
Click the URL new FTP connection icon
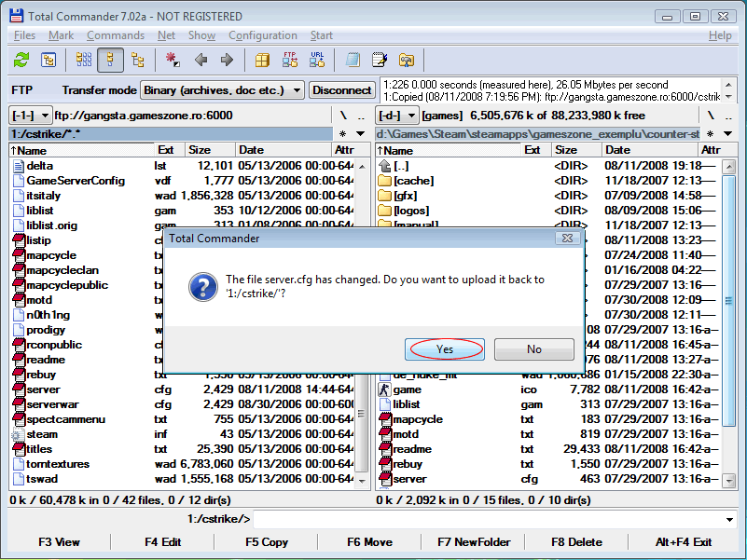pyautogui.click(x=317, y=61)
